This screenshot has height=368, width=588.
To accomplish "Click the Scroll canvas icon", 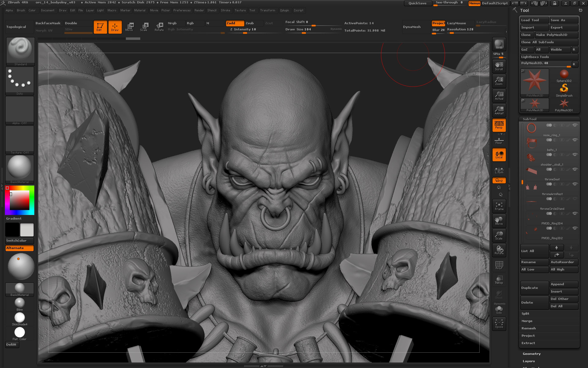I will (x=499, y=66).
